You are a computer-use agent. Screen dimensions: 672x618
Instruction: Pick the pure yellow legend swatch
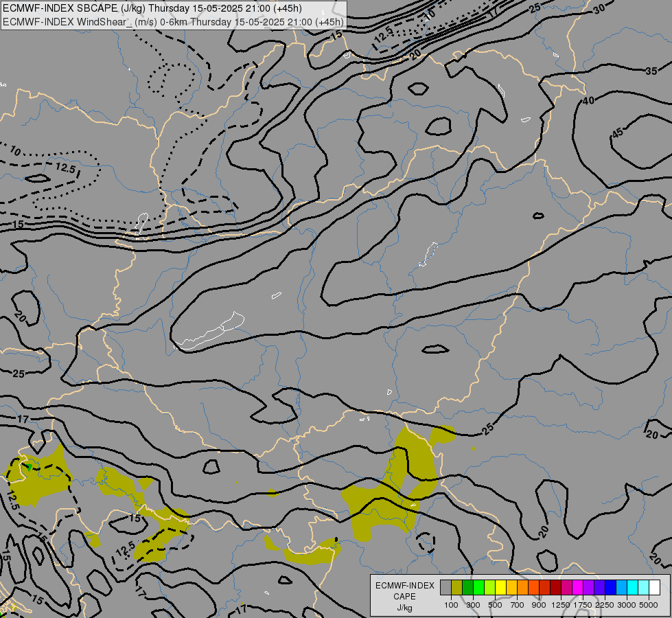tap(500, 588)
